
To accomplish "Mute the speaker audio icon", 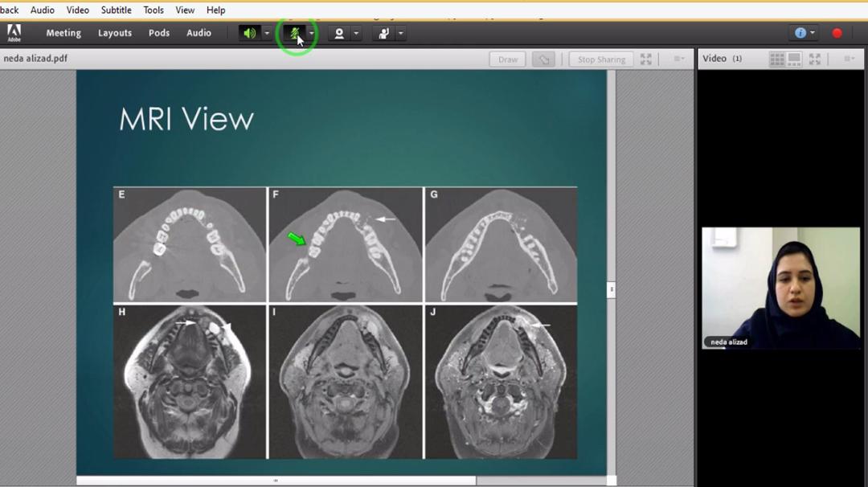I will click(x=250, y=33).
